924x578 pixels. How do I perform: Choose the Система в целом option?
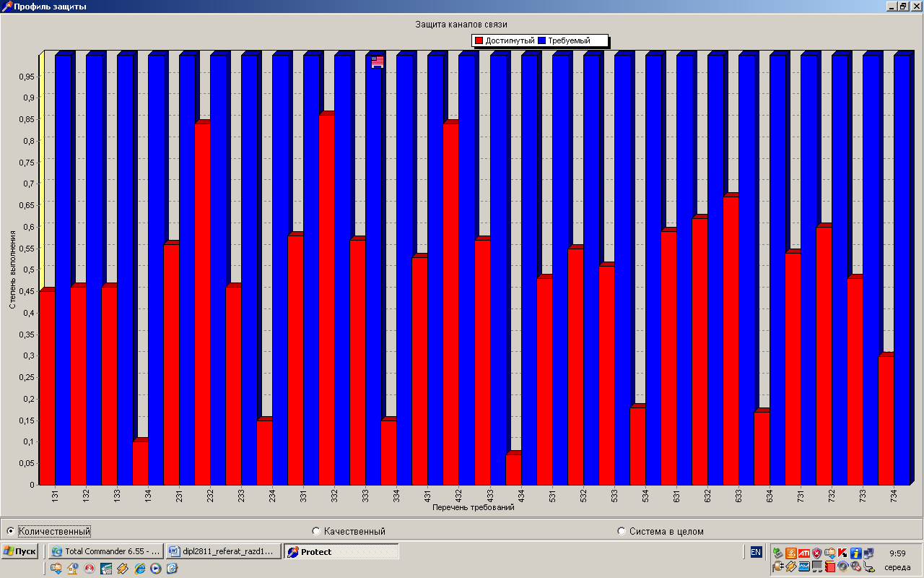click(622, 531)
